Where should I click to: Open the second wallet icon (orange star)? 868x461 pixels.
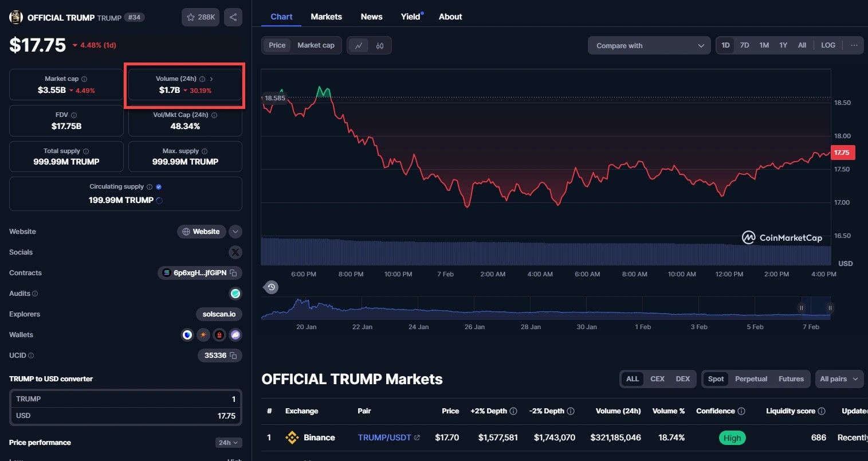pyautogui.click(x=203, y=335)
